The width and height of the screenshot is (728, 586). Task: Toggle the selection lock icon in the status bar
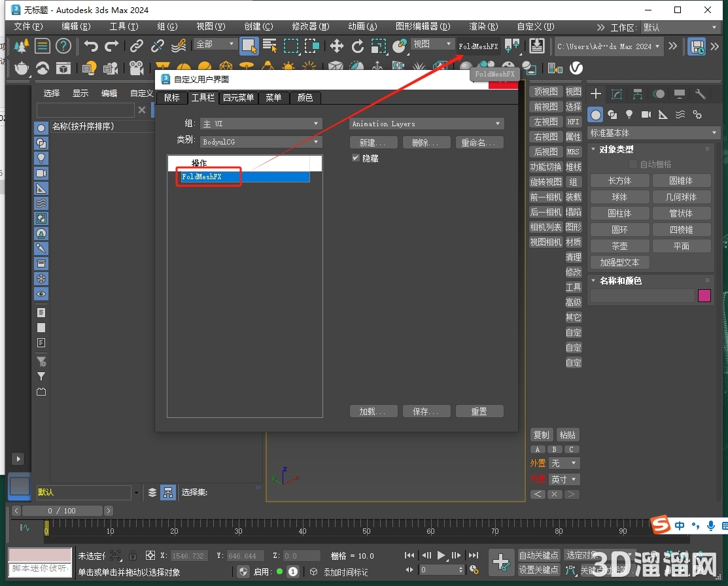coord(133,555)
